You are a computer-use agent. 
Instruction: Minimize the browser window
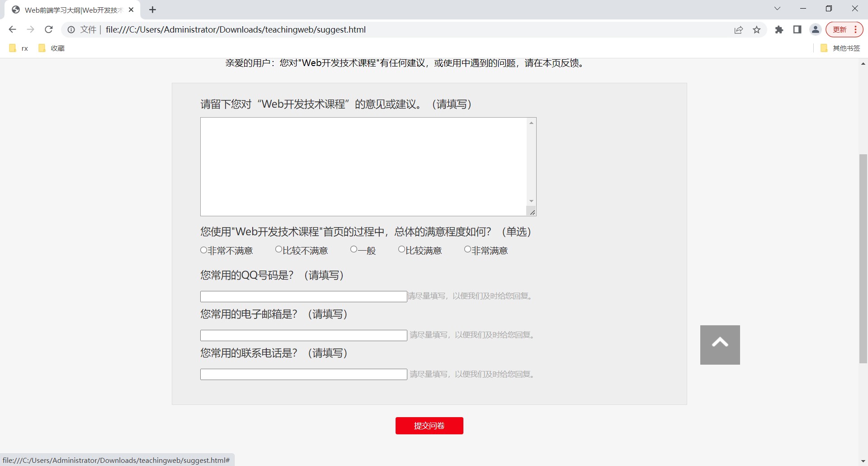pyautogui.click(x=803, y=9)
